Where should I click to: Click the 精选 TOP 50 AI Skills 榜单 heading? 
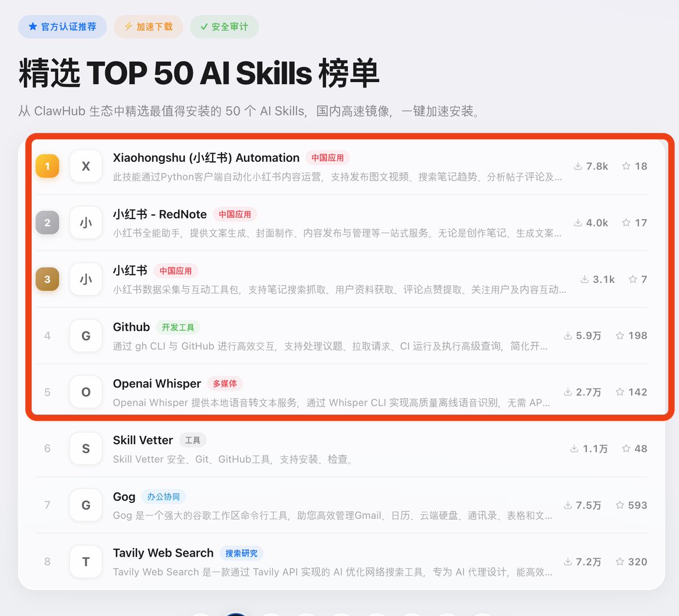tap(199, 73)
